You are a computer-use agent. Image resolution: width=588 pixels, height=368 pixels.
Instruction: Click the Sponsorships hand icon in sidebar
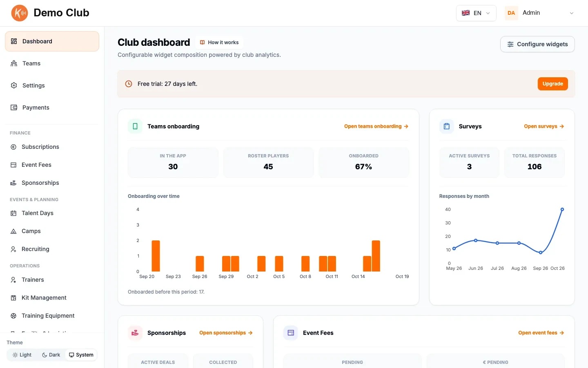(13, 183)
